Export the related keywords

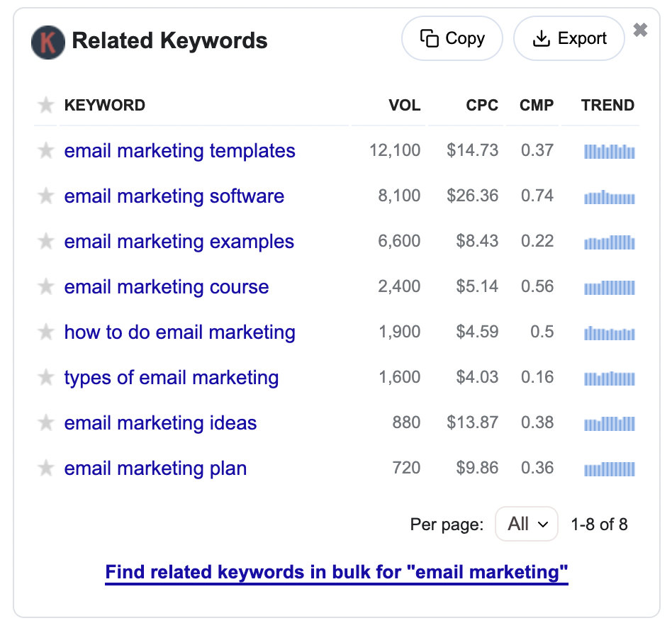[x=569, y=38]
